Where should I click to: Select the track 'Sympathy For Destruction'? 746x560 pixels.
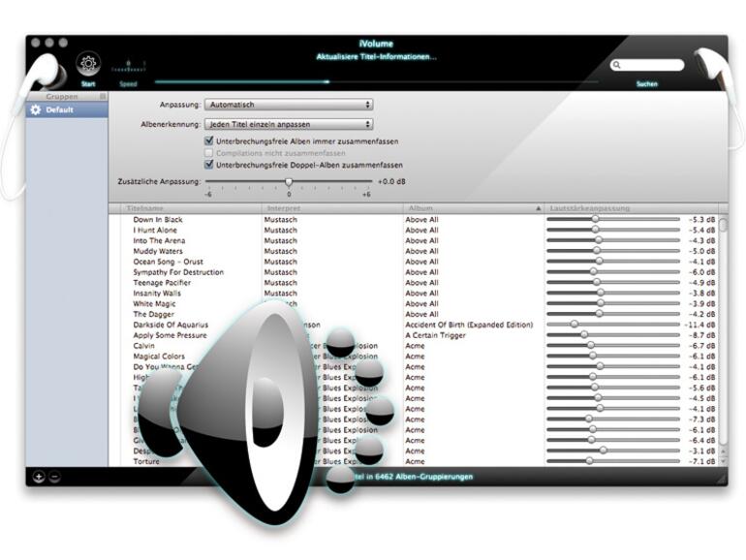[x=178, y=272]
